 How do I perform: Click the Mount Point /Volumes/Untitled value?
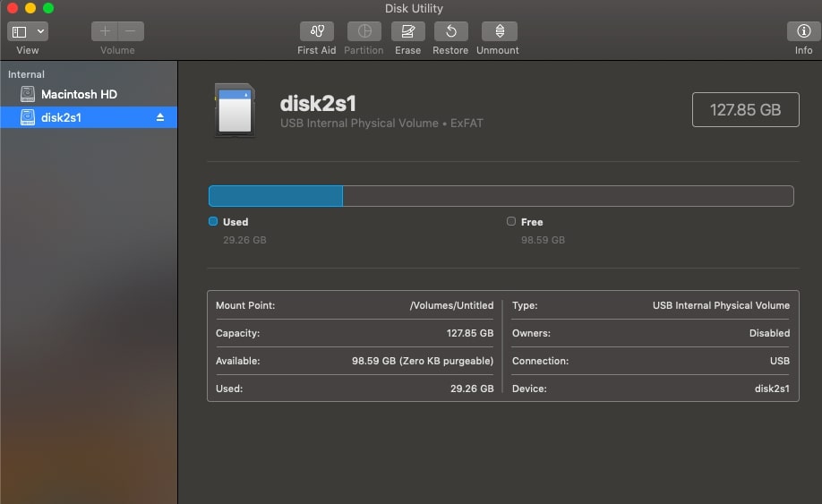[x=451, y=305]
